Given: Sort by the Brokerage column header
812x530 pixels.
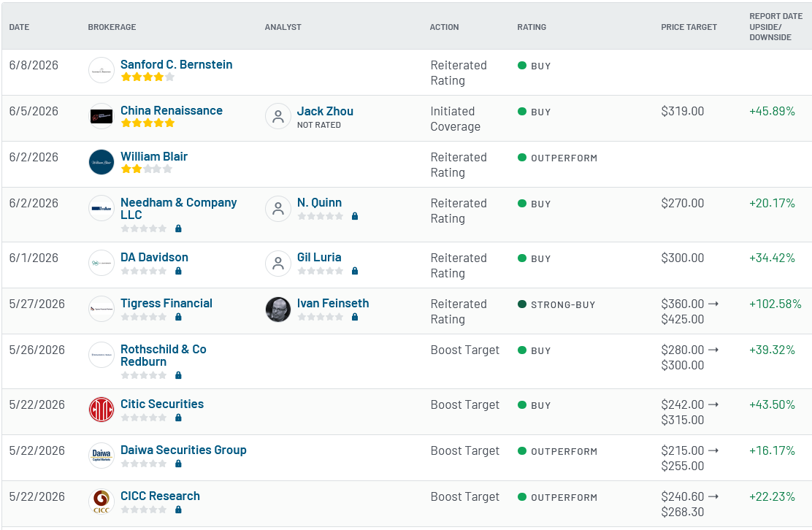Looking at the screenshot, I should click(x=112, y=27).
